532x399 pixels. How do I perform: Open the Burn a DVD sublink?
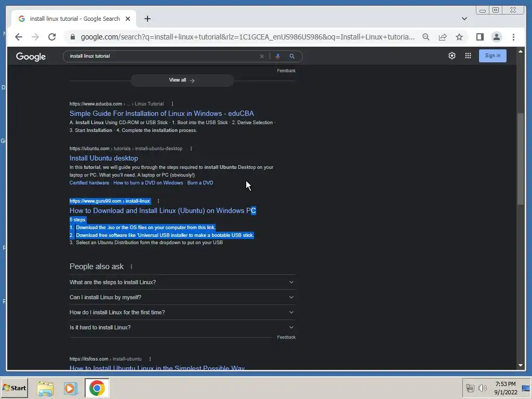pyautogui.click(x=200, y=182)
